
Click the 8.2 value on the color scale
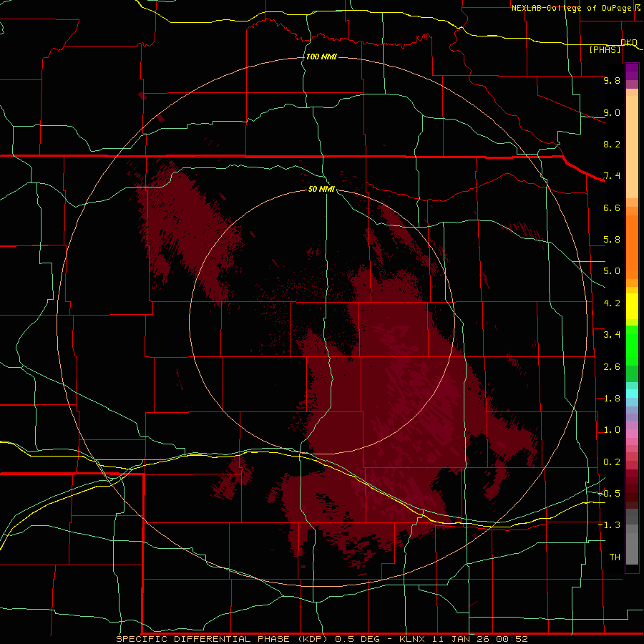point(612,144)
